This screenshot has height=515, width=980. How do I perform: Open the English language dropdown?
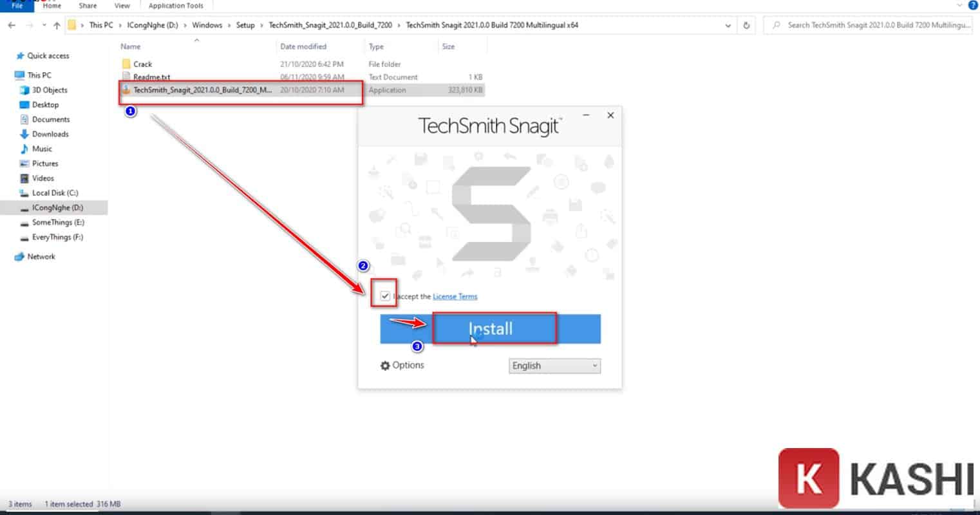pos(554,366)
